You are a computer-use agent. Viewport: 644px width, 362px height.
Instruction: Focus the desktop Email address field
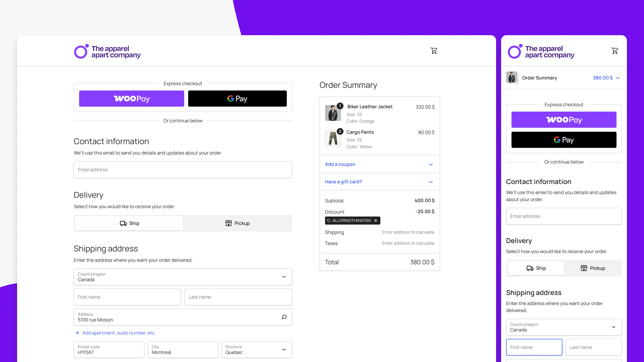tap(183, 170)
